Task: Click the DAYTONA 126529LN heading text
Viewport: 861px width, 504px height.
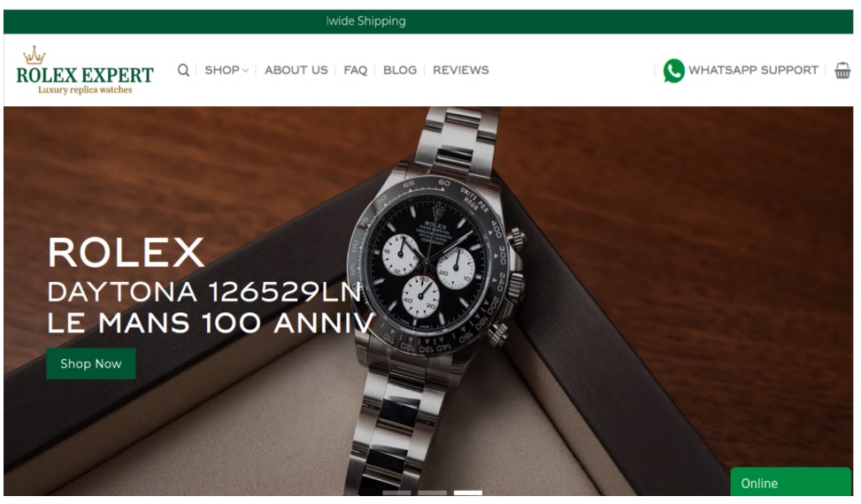Action: click(x=204, y=292)
